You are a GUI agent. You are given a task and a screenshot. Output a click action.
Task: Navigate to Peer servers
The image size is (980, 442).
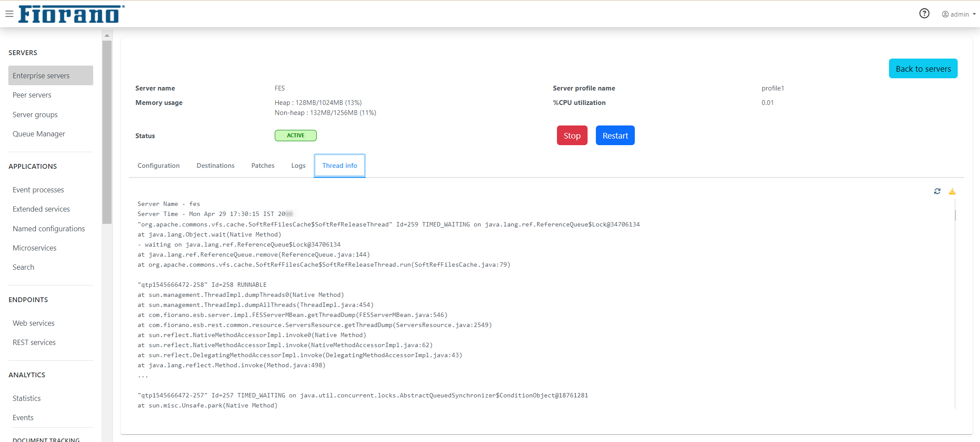(32, 95)
